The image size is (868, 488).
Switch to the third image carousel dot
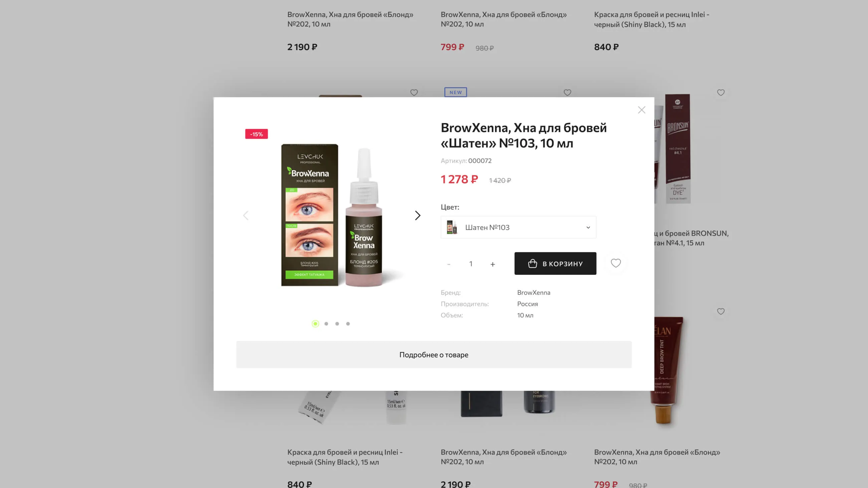point(337,324)
